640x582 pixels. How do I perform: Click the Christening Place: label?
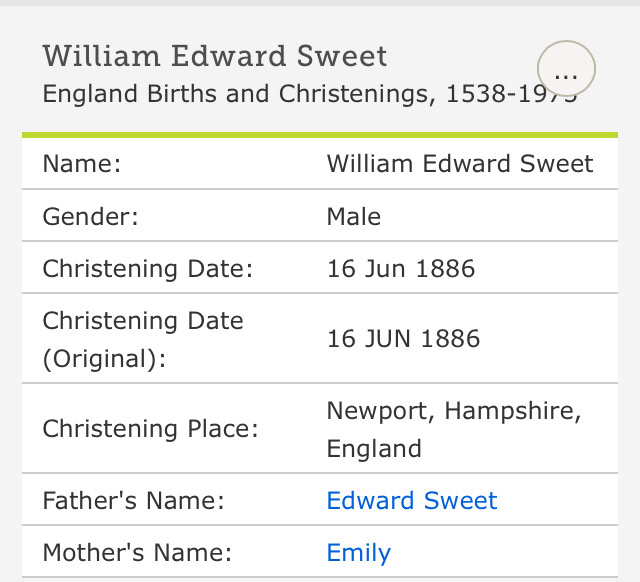point(150,429)
